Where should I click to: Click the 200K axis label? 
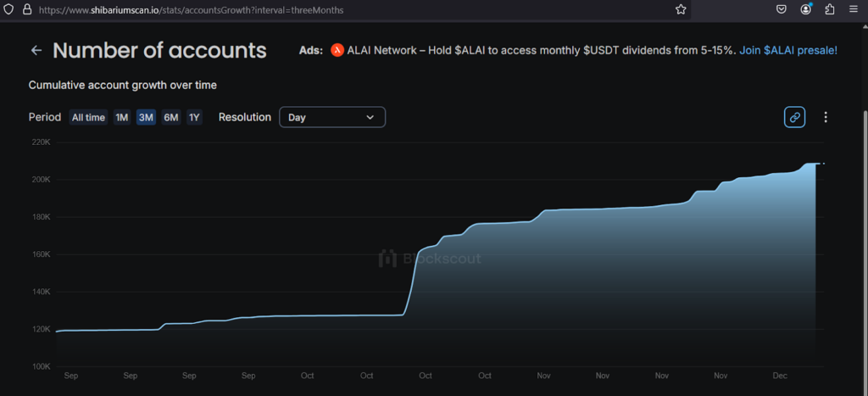click(x=42, y=180)
